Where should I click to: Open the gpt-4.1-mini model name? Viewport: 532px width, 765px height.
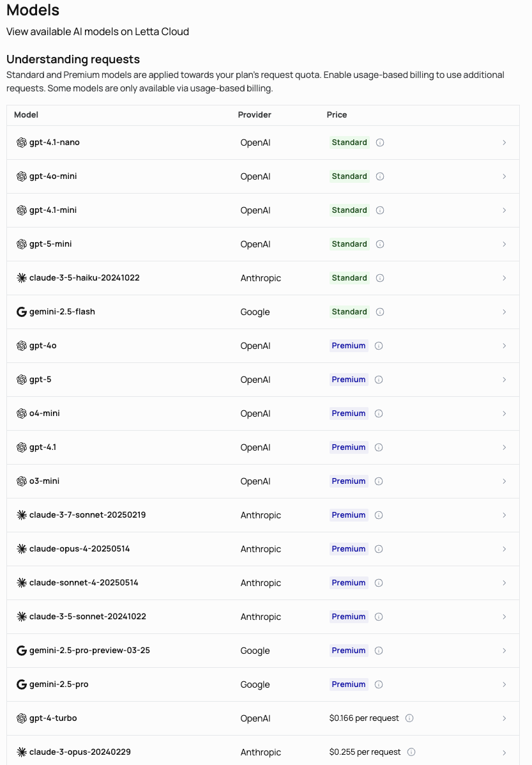coord(53,210)
